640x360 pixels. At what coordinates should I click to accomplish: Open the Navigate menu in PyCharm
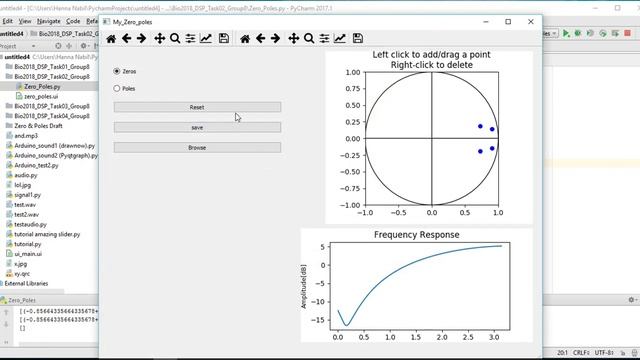point(49,21)
